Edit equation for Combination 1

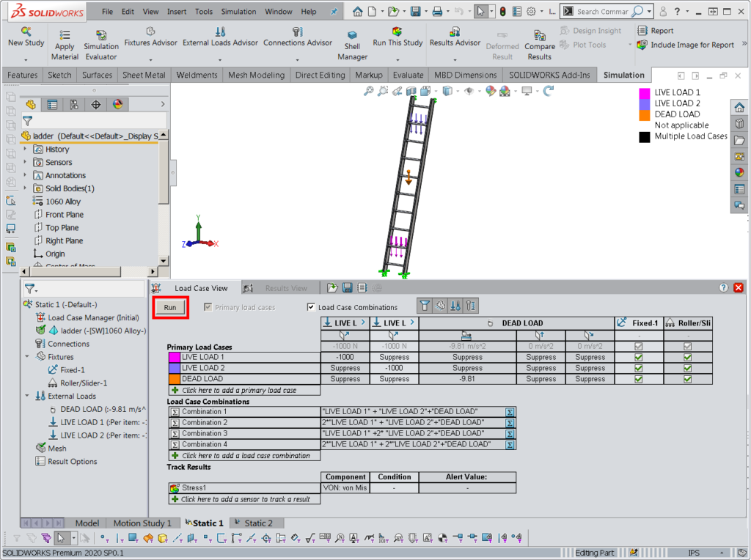coord(510,412)
